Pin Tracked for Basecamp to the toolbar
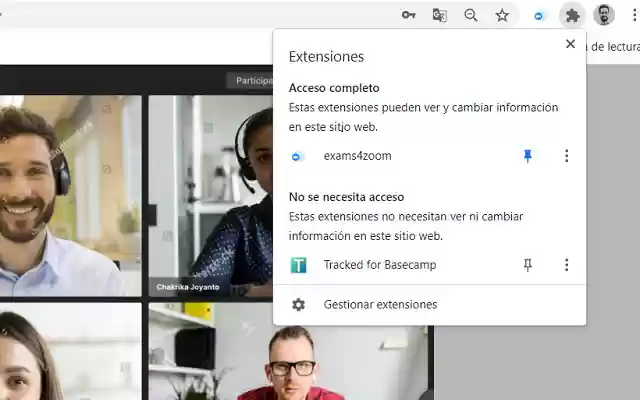This screenshot has height=400, width=640. 527,265
